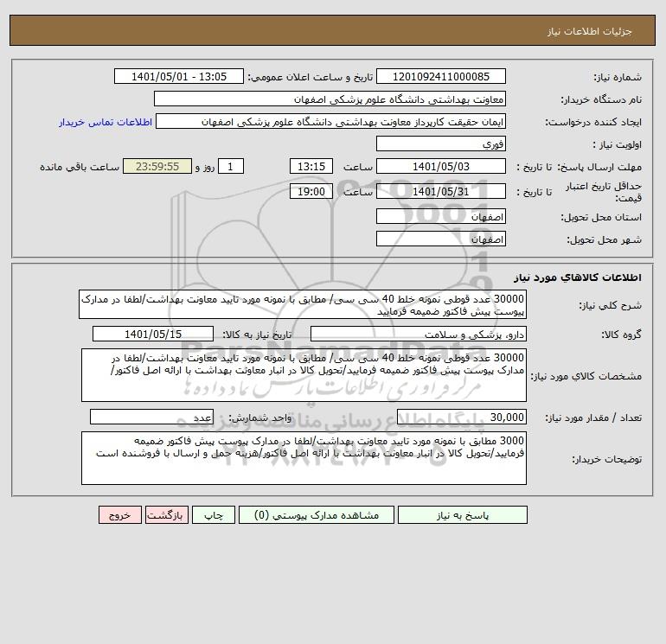The height and width of the screenshot is (644, 666).
Task: Click label ایجاد کننده درخواست
Action: (x=593, y=122)
